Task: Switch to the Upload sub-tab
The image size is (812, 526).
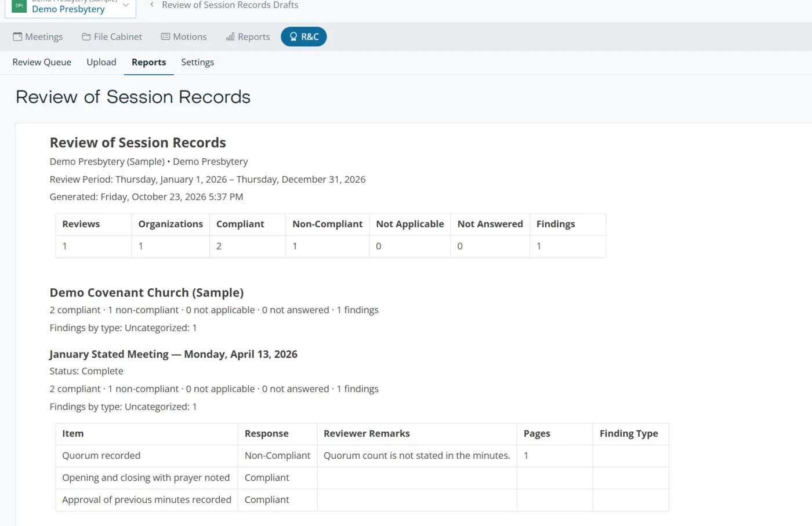Action: (x=101, y=62)
